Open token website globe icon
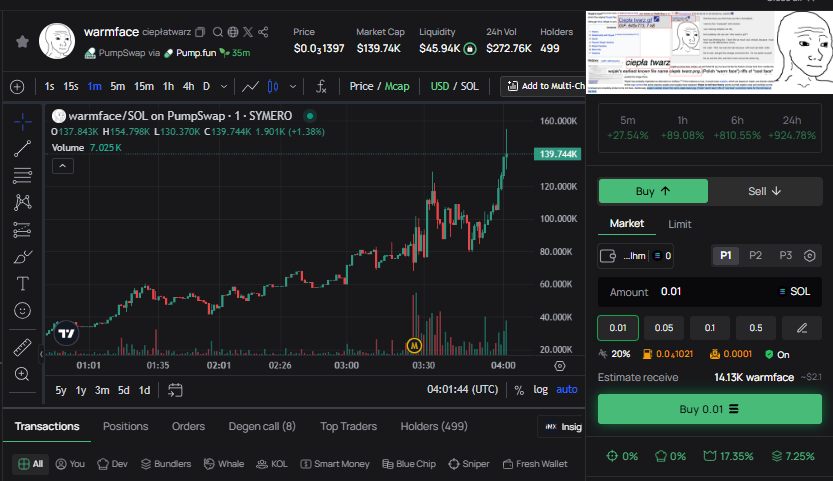 (x=233, y=32)
